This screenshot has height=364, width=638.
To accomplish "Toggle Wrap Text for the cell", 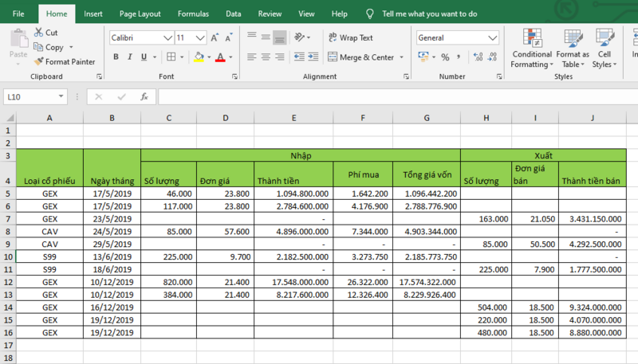I will click(349, 37).
